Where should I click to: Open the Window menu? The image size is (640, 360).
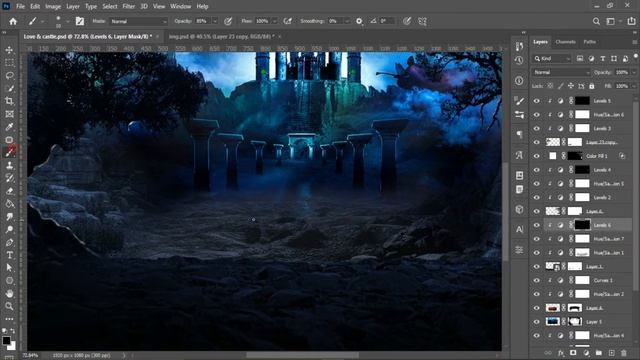tap(180, 7)
